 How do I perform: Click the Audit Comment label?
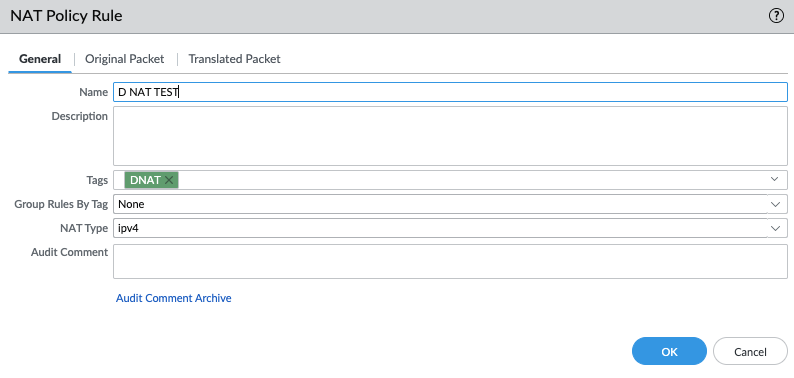(69, 252)
